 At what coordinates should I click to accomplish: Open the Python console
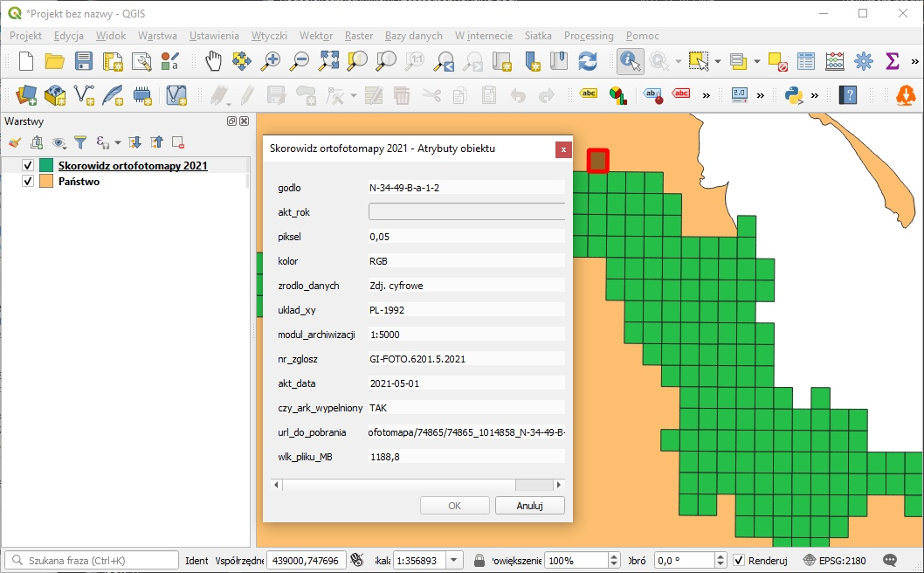point(794,95)
